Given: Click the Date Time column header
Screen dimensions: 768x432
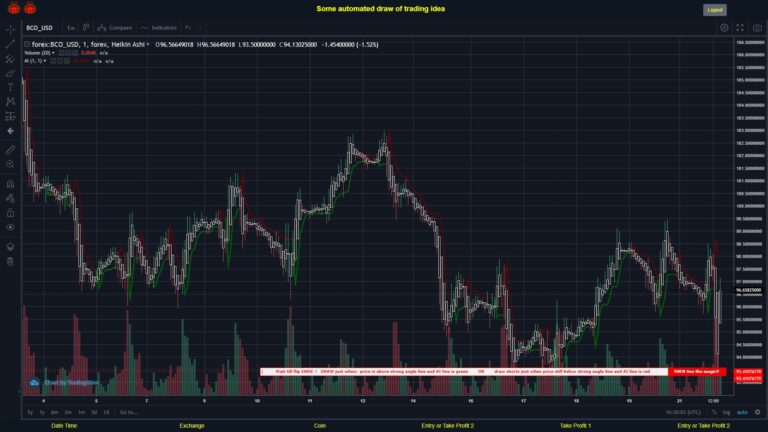Looking at the screenshot, I should pyautogui.click(x=64, y=426).
